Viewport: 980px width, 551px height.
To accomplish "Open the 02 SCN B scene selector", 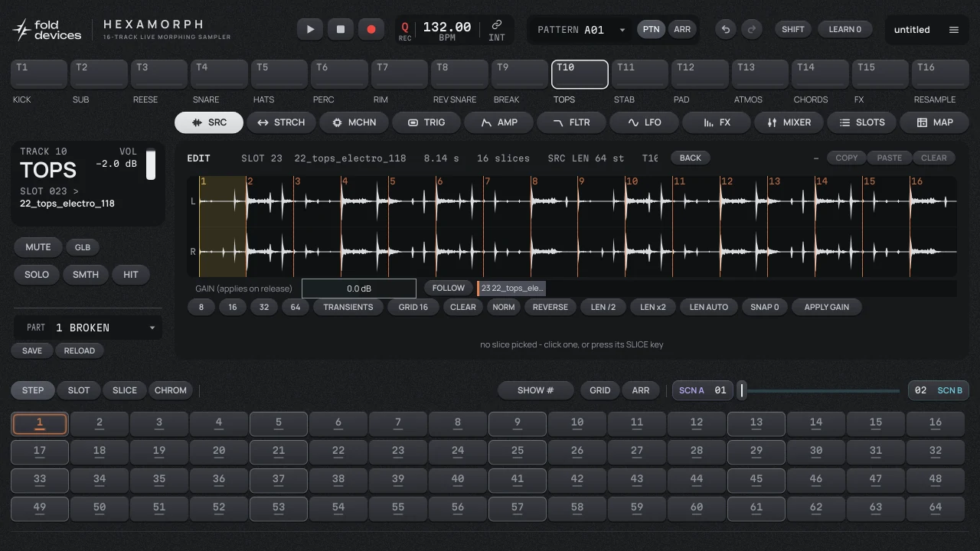I will [x=939, y=390].
